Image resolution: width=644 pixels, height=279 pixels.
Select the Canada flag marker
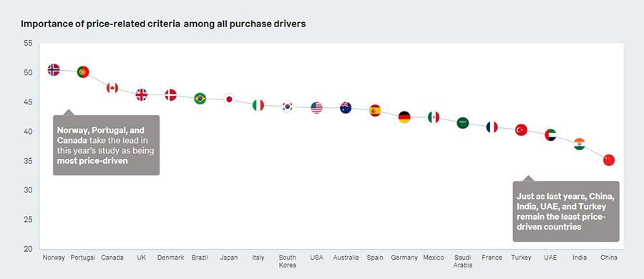click(112, 88)
